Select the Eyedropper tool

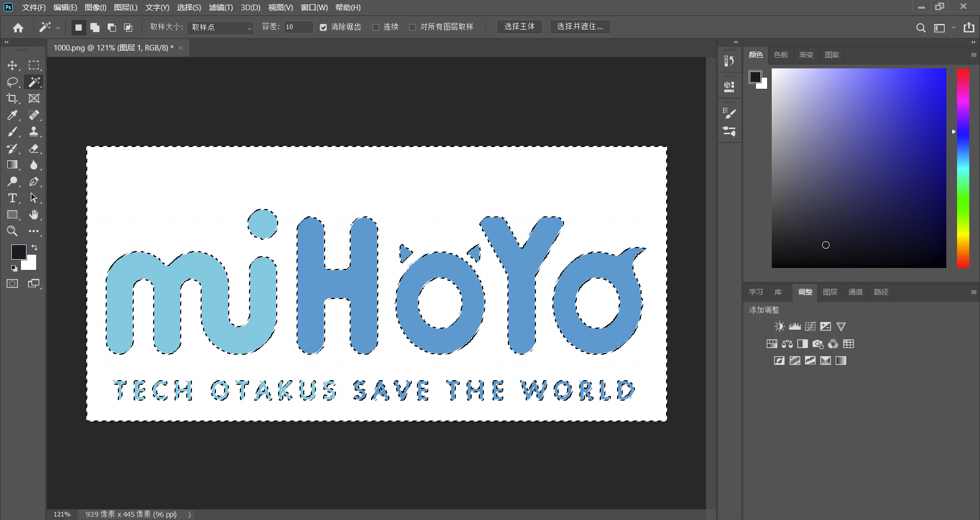12,115
